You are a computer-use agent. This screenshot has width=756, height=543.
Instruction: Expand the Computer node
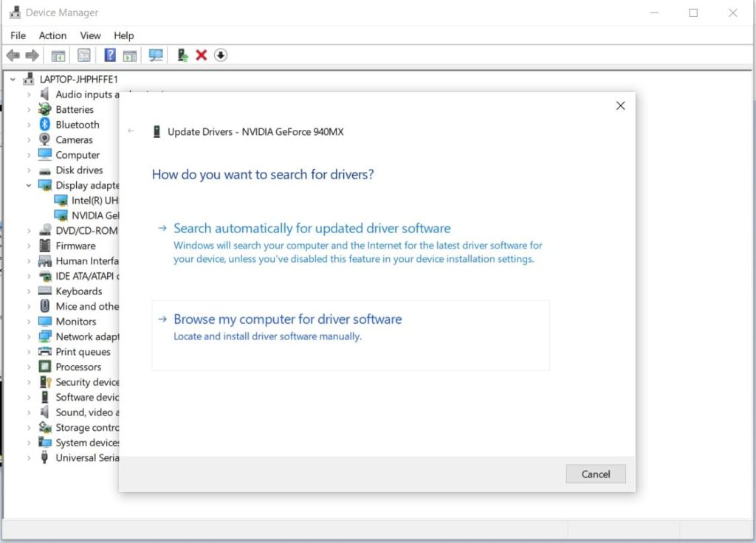(x=29, y=155)
